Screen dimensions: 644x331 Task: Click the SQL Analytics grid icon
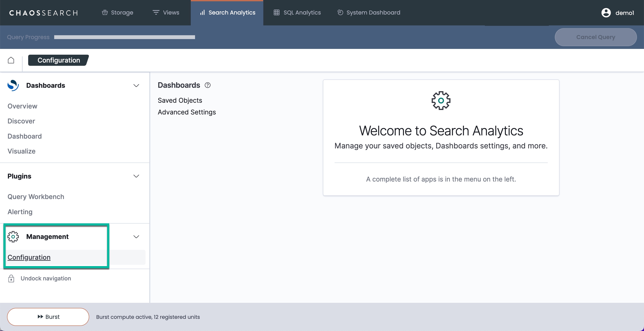(277, 13)
